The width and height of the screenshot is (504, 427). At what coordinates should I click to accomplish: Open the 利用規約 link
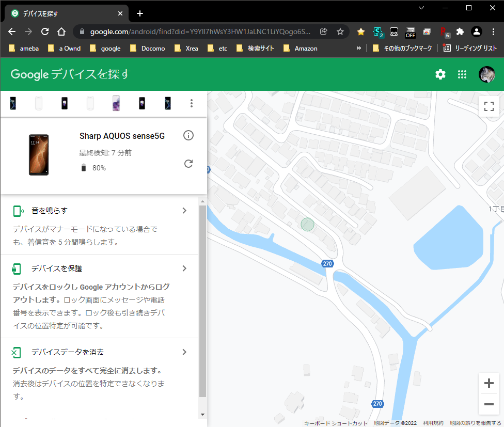tap(433, 423)
